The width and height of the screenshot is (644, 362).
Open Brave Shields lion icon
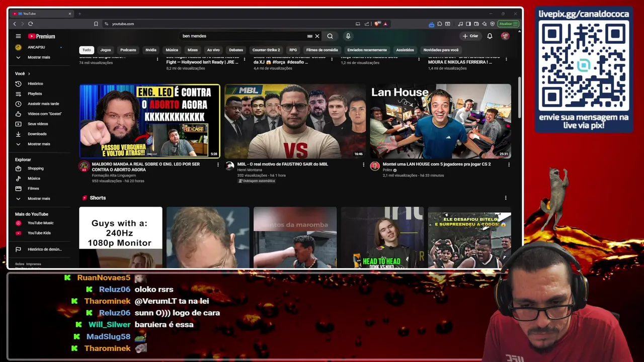[377, 24]
